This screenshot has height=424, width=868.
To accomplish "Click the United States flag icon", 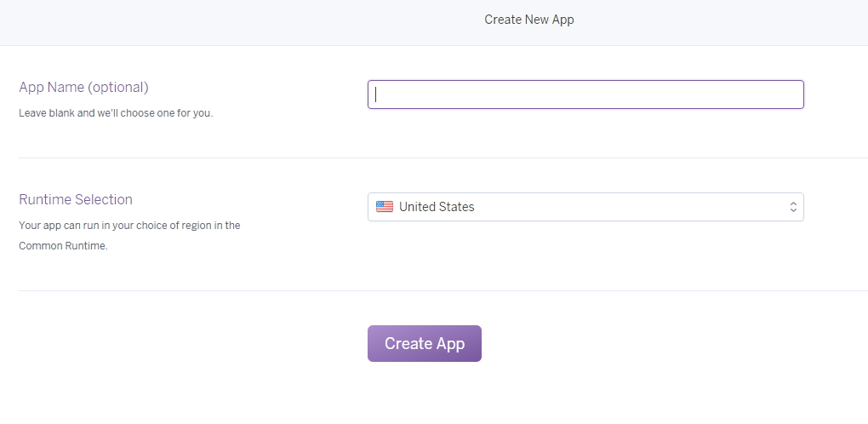I will (x=384, y=207).
